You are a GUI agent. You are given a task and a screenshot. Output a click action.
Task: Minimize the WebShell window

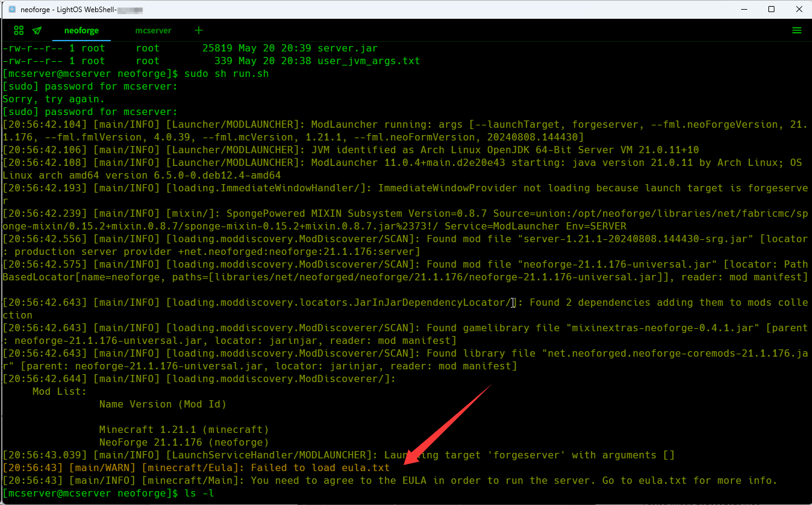coord(744,9)
